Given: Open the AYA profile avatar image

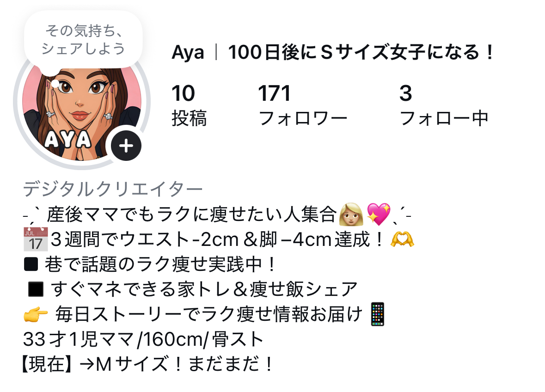Looking at the screenshot, I should 82,102.
